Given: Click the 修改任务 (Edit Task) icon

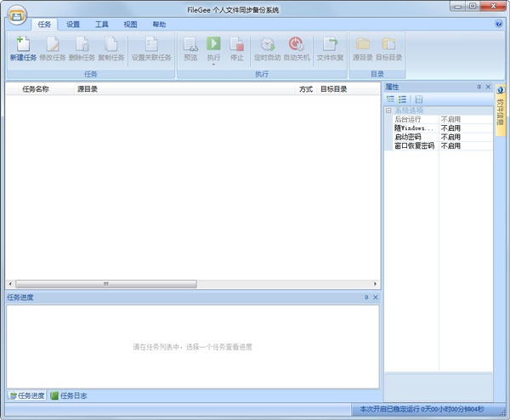Looking at the screenshot, I should coord(52,48).
